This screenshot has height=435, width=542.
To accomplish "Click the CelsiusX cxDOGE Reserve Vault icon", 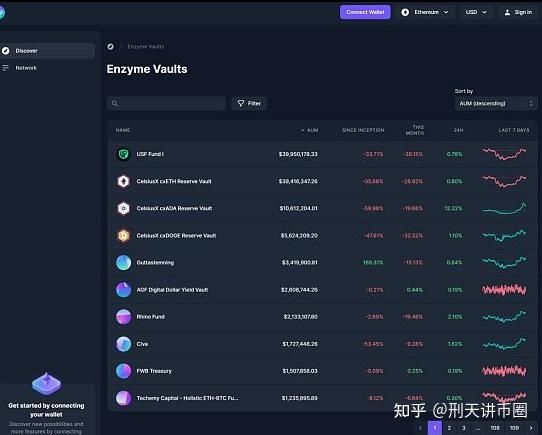I will pyautogui.click(x=123, y=235).
